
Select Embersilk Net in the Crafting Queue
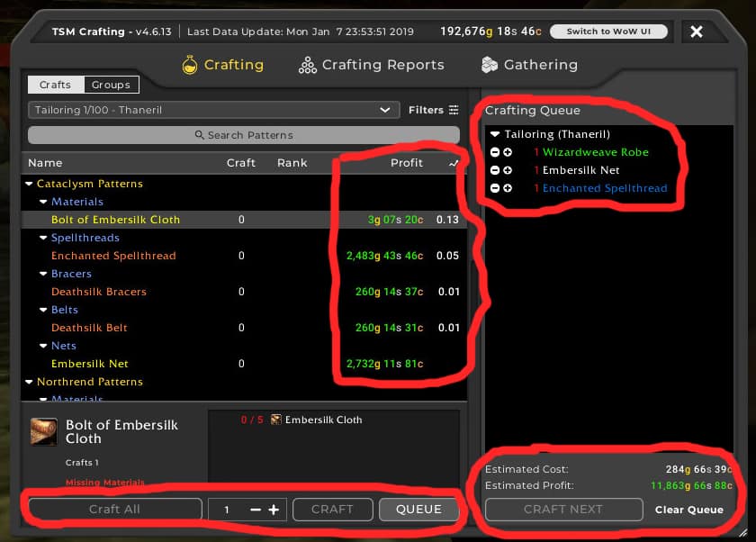[x=581, y=170]
